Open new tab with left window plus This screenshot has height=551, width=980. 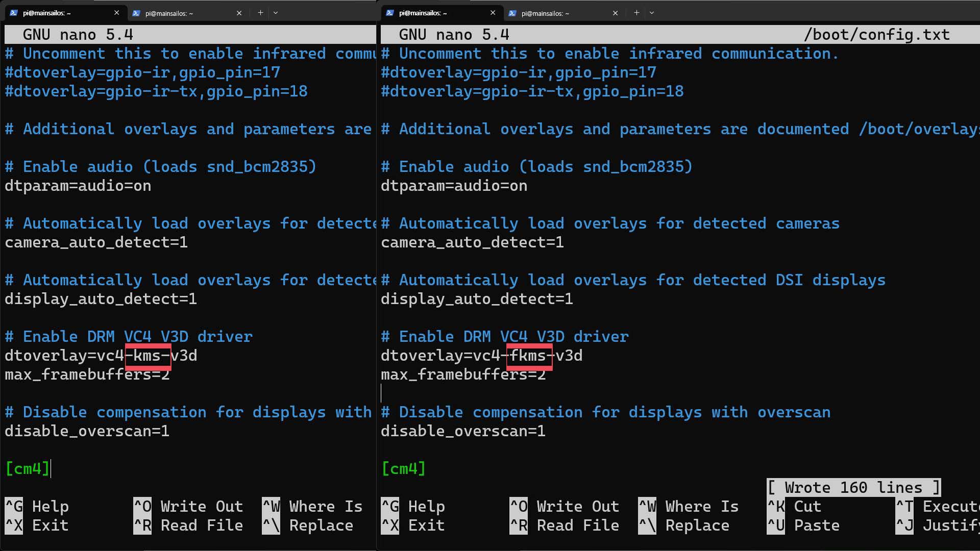pos(260,13)
